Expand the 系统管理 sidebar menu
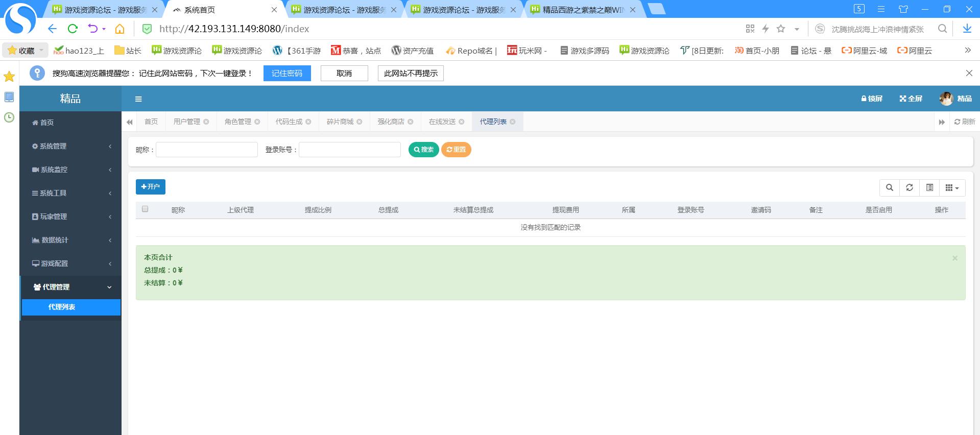This screenshot has height=435, width=980. pyautogui.click(x=71, y=146)
